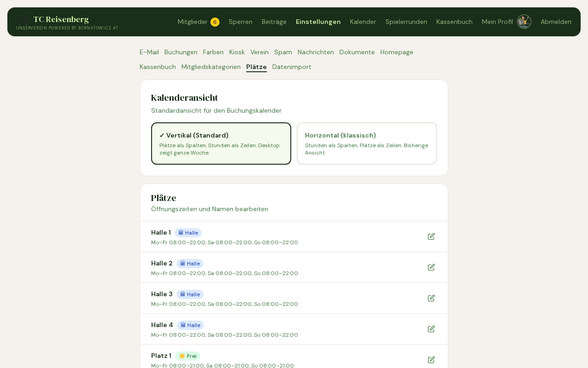
Task: Click Halle badge of Halle 1
Action: point(188,233)
